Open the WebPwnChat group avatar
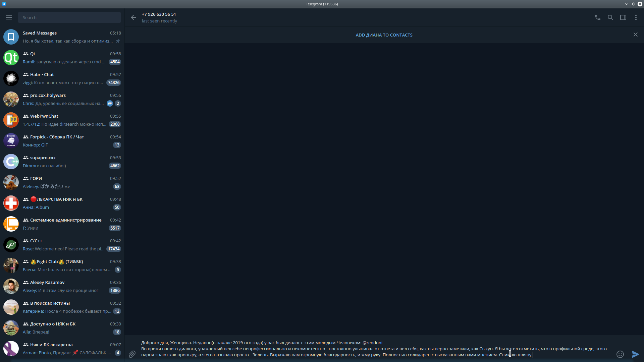 (11, 120)
